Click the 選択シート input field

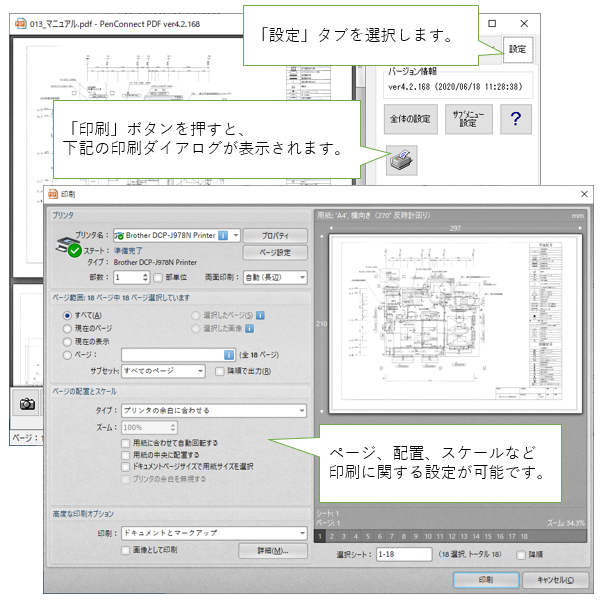tap(404, 554)
